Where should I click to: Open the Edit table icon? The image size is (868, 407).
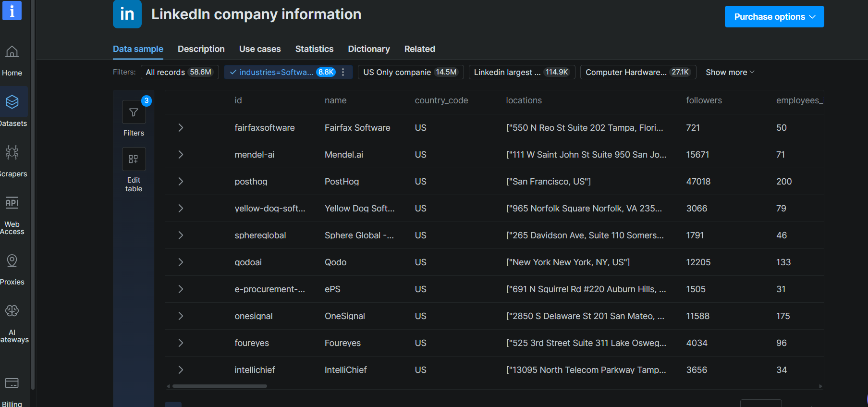134,159
